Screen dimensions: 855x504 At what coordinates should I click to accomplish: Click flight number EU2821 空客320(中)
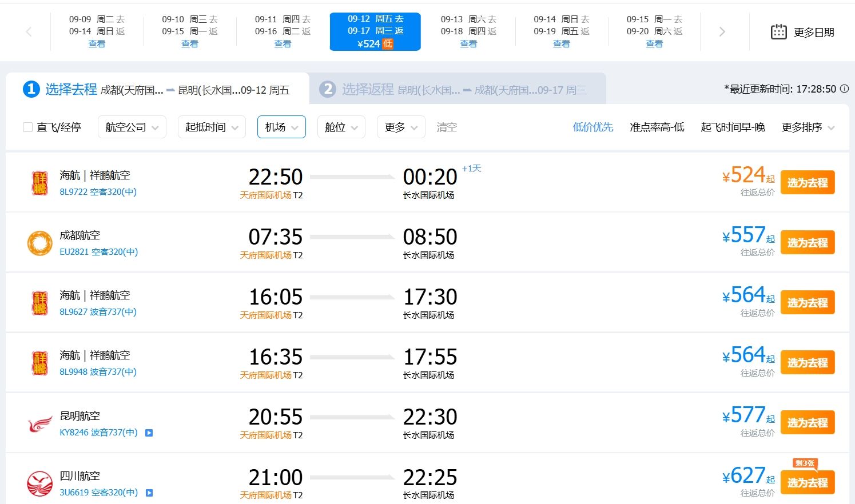[x=99, y=252]
